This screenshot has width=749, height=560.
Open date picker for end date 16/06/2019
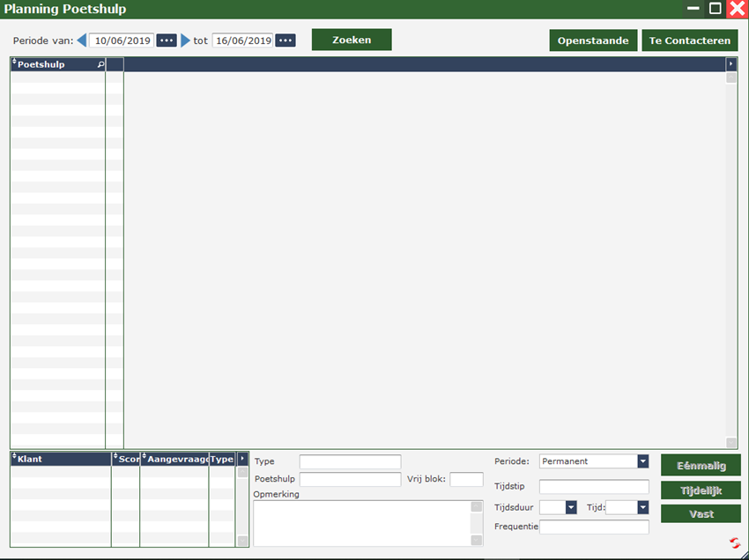click(x=285, y=41)
